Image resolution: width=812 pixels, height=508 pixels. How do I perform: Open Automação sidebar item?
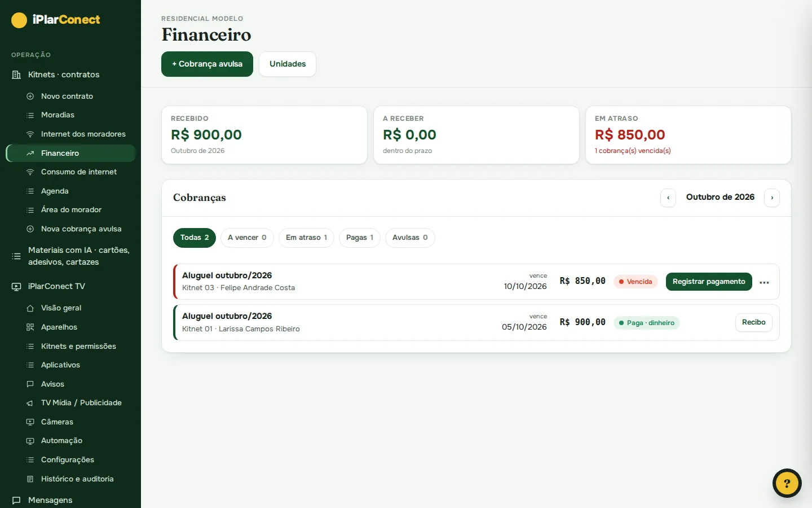70,441
